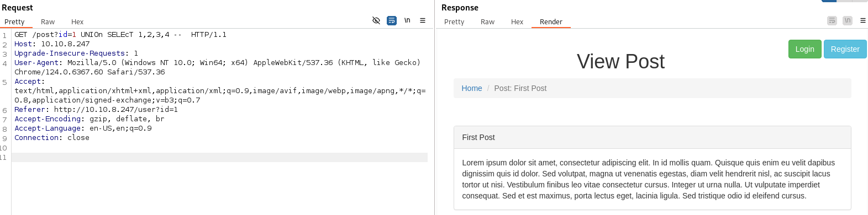Click the Upgrade-Insecure-Requests header line

click(x=76, y=53)
